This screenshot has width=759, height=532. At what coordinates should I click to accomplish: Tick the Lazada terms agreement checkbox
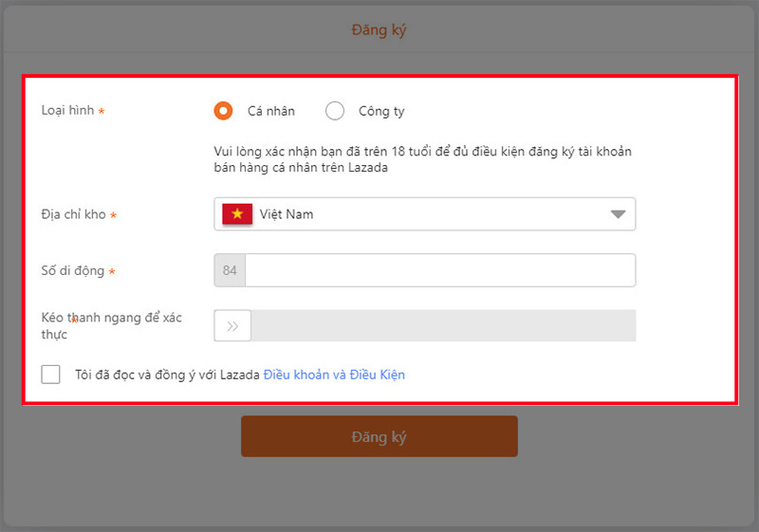[x=51, y=375]
